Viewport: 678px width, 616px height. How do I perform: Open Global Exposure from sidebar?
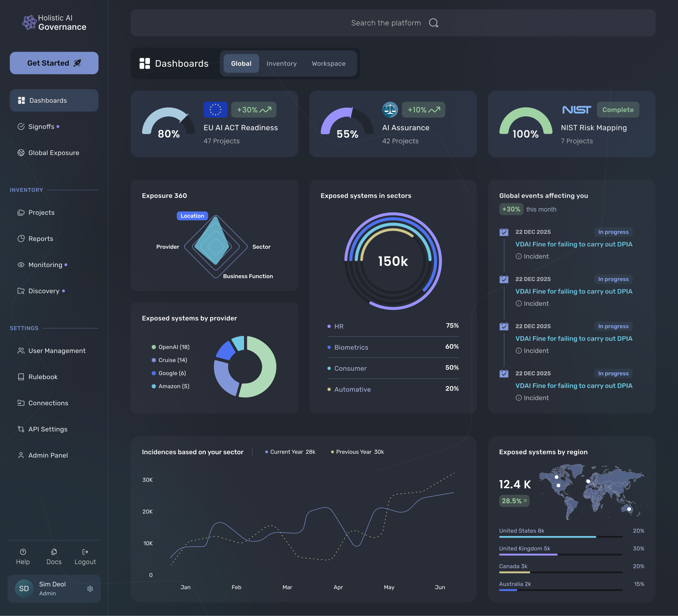tap(54, 153)
